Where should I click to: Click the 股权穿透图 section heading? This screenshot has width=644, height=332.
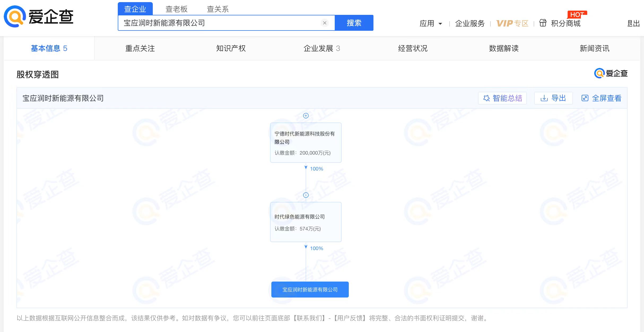click(38, 75)
